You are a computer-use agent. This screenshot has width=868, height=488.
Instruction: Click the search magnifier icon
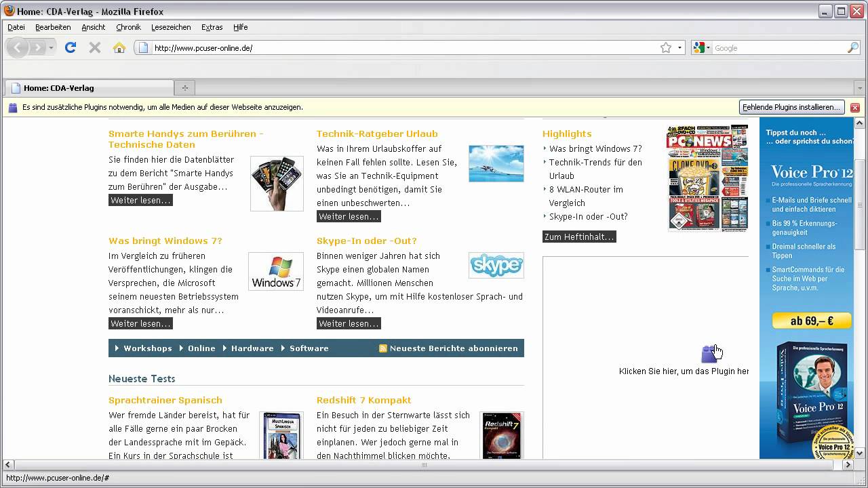pos(853,48)
